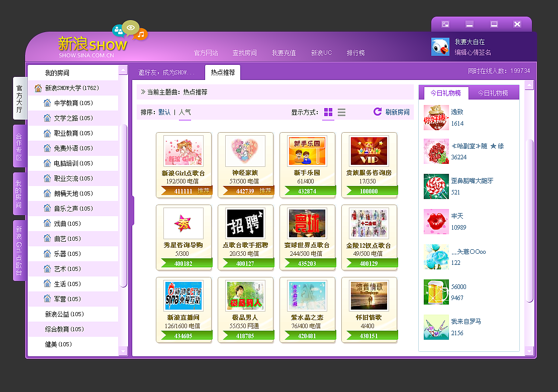
Task: Open 新浪Girl点歌台 room thumbnail
Action: (x=183, y=151)
